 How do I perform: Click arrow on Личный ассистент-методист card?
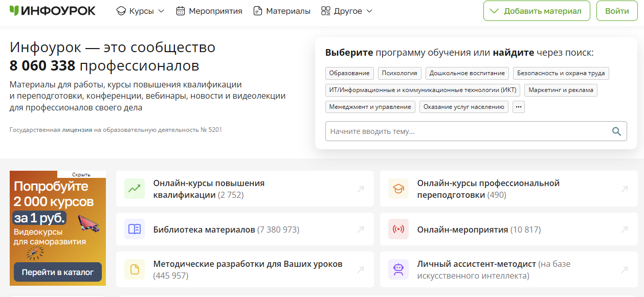tap(625, 270)
